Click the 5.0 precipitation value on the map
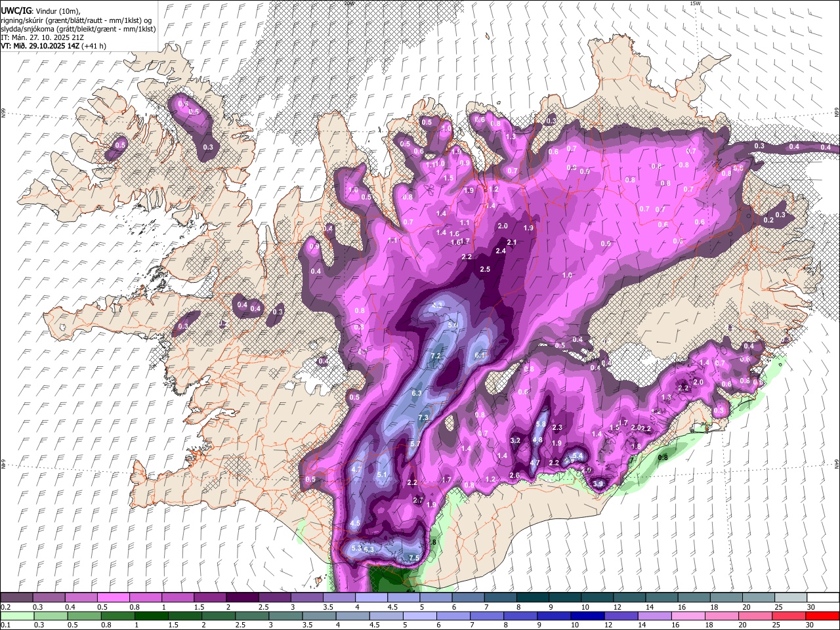Viewport: 840px width, 630px height. [453, 325]
